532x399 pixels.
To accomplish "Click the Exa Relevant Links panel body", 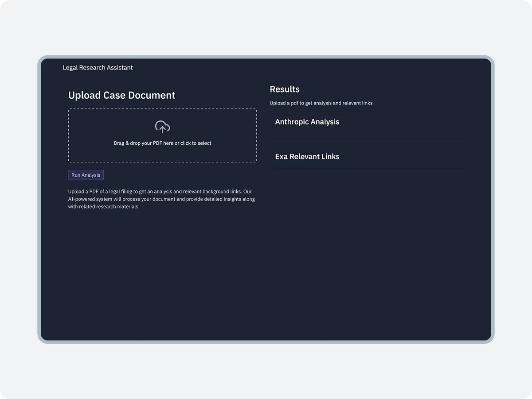I will (x=369, y=157).
